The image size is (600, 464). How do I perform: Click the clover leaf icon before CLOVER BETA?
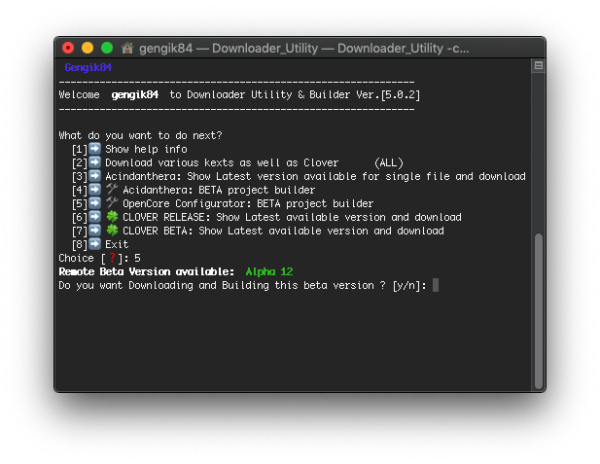[112, 230]
